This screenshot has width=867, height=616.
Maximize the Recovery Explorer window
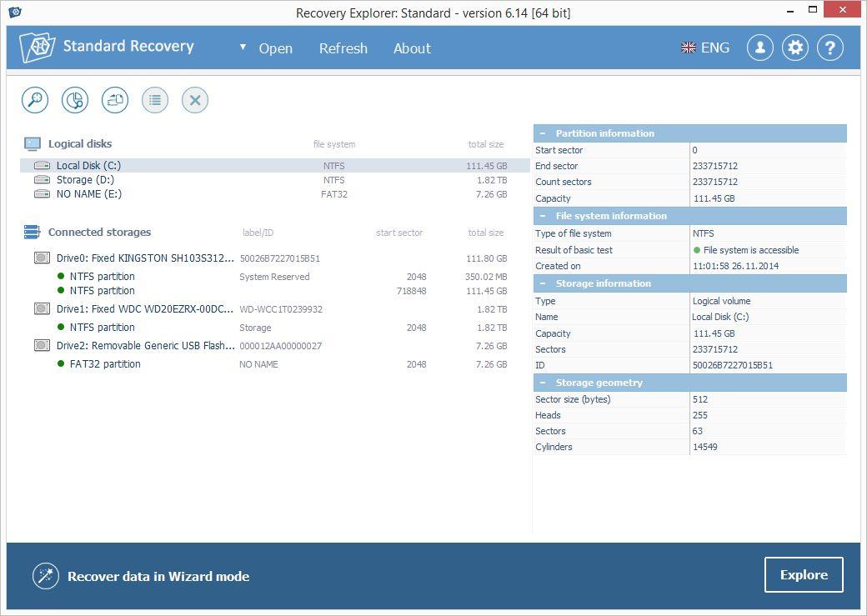[x=813, y=9]
